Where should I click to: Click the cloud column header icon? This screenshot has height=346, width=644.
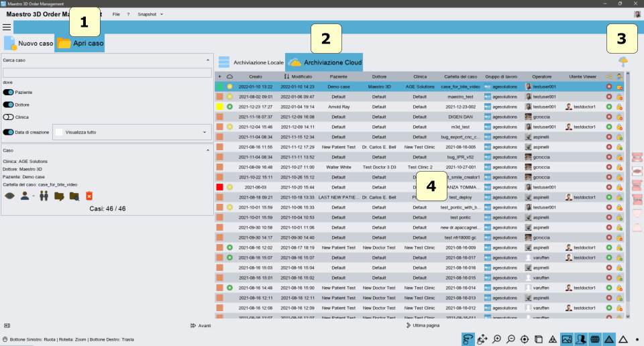click(229, 76)
